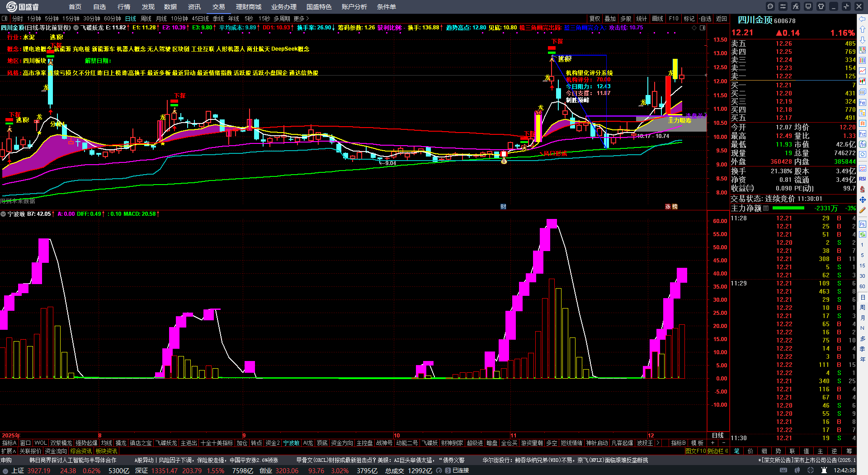Expand the 更多 periods dropdown
Screen dimensions: 868x475
(302, 19)
